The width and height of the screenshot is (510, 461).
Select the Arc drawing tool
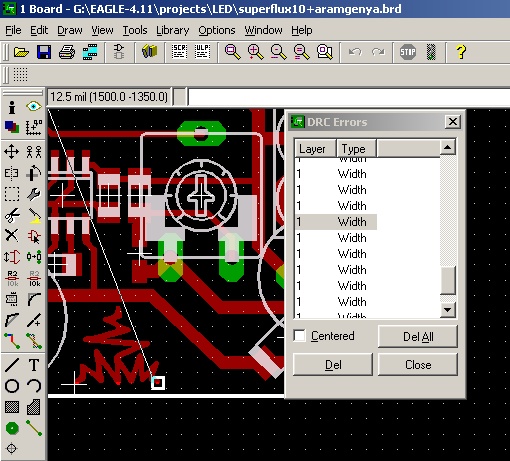(x=34, y=386)
